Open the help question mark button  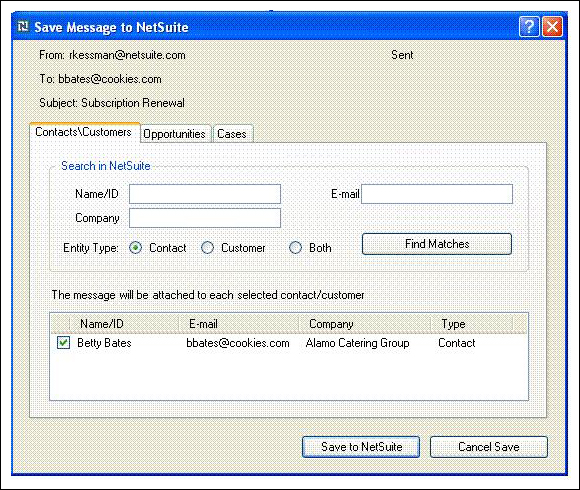(x=529, y=27)
